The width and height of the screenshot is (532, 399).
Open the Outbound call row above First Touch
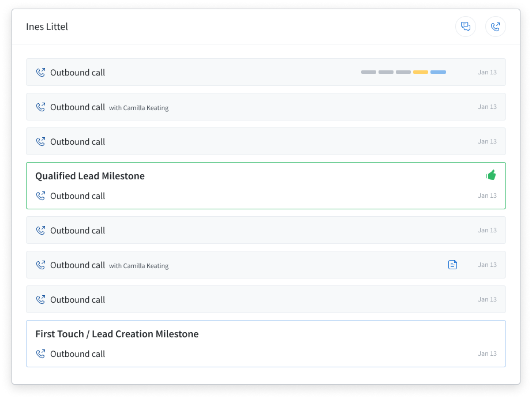(x=266, y=299)
